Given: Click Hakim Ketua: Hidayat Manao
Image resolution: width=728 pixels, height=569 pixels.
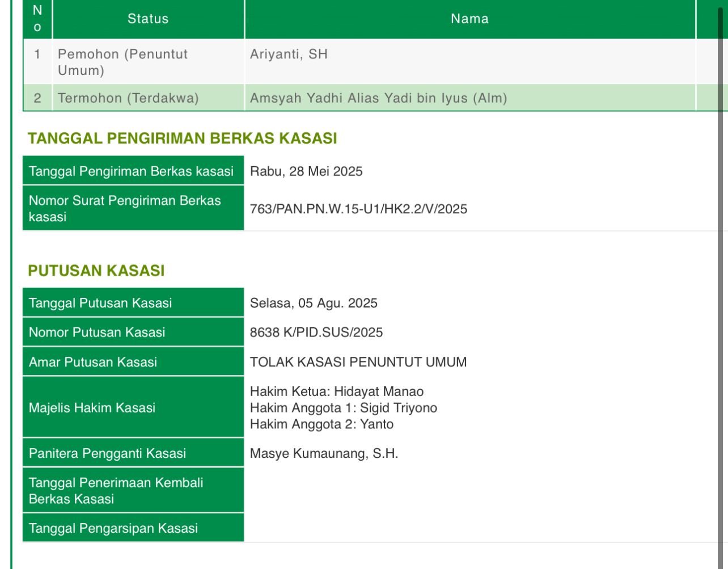Looking at the screenshot, I should point(337,391).
